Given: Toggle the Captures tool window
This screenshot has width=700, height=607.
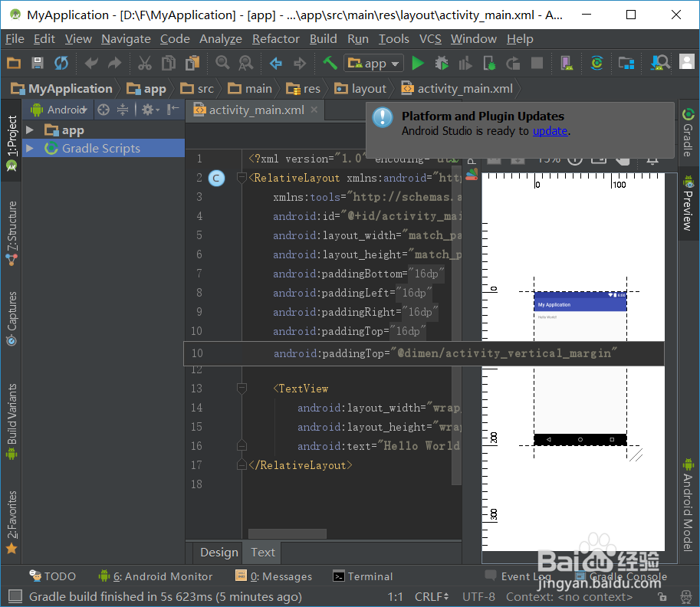Looking at the screenshot, I should 12,319.
